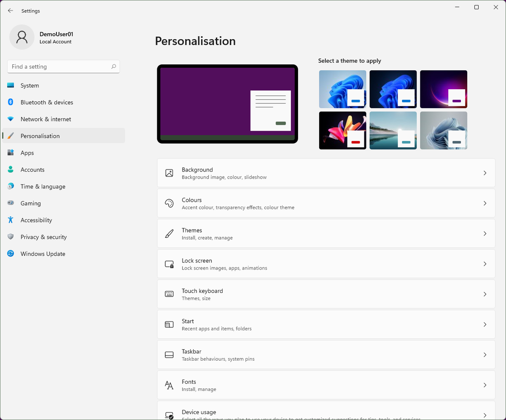Select Gaming label in sidebar
This screenshot has width=506, height=420.
pos(31,203)
